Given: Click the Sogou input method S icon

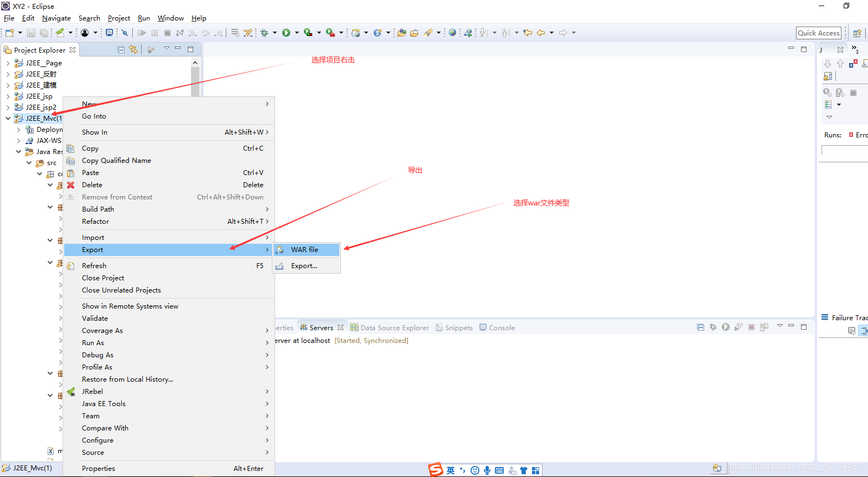Looking at the screenshot, I should 436,470.
